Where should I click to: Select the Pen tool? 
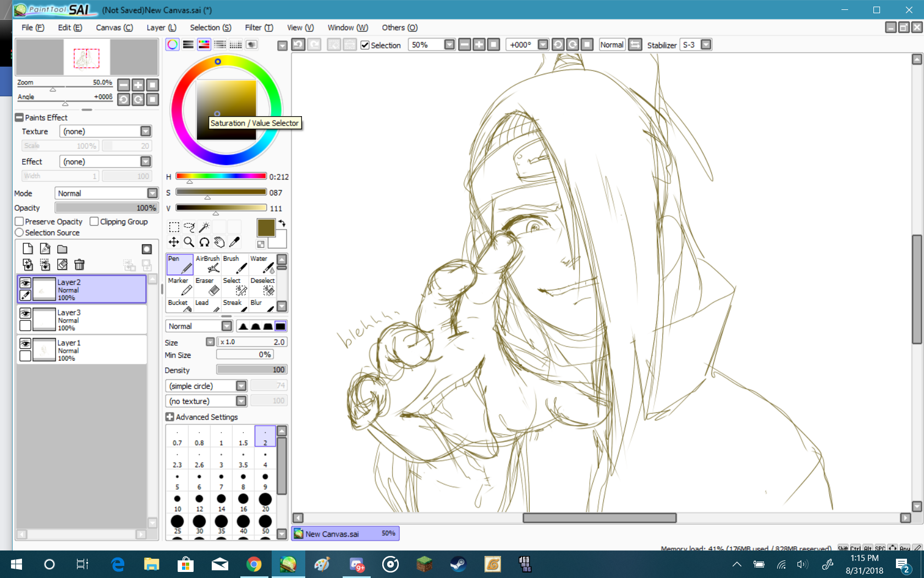pyautogui.click(x=180, y=265)
